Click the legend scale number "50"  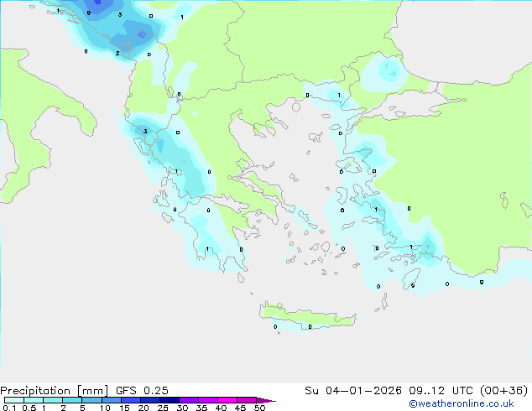[259, 408]
